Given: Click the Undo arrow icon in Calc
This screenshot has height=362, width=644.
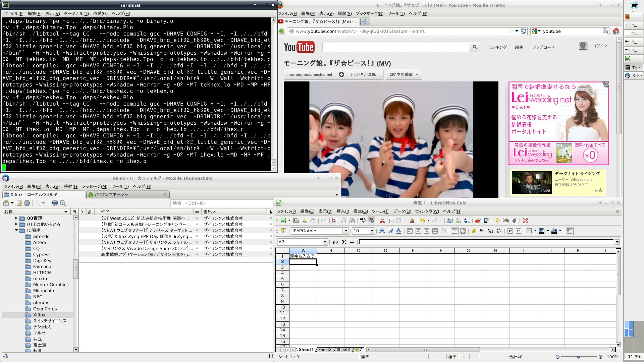Looking at the screenshot, I should tap(422, 221).
